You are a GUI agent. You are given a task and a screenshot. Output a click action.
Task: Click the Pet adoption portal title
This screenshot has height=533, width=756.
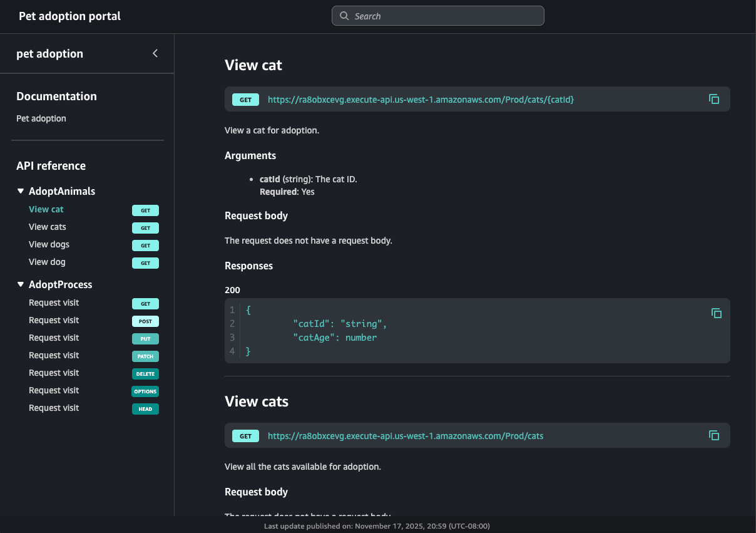click(70, 16)
